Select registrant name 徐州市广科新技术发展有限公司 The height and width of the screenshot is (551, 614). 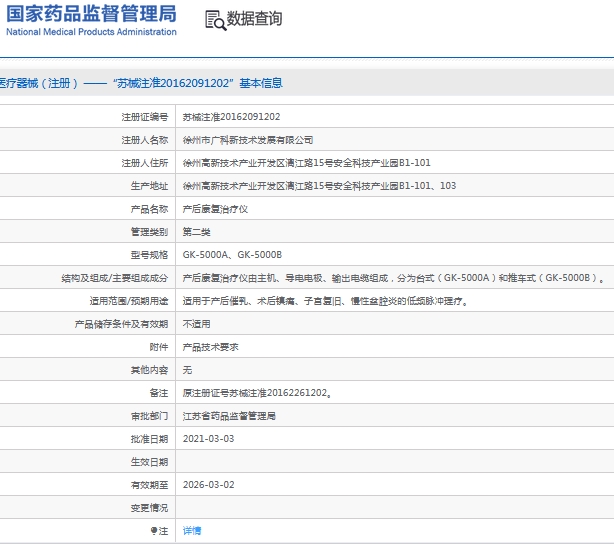tap(248, 140)
